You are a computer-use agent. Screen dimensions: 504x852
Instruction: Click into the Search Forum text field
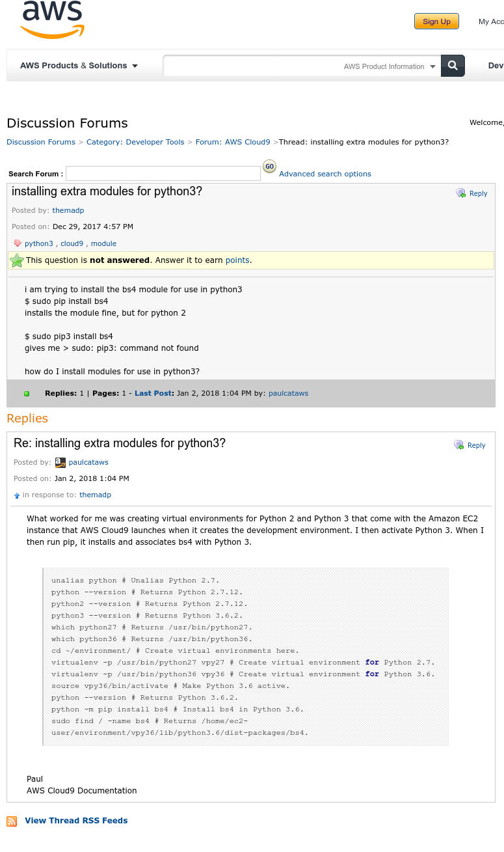pyautogui.click(x=163, y=174)
